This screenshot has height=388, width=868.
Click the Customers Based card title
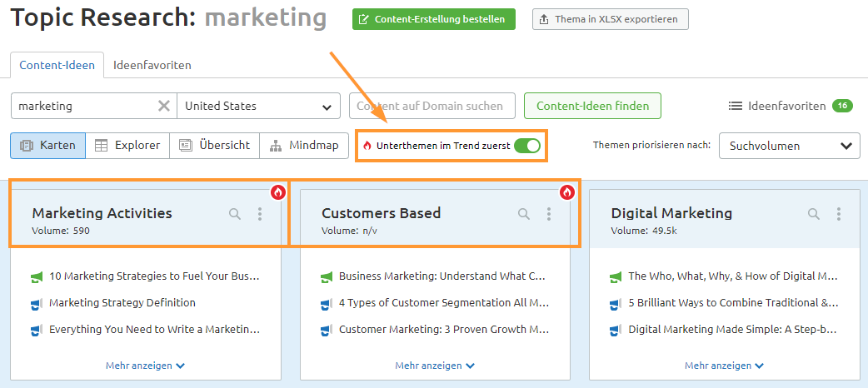[x=381, y=213]
